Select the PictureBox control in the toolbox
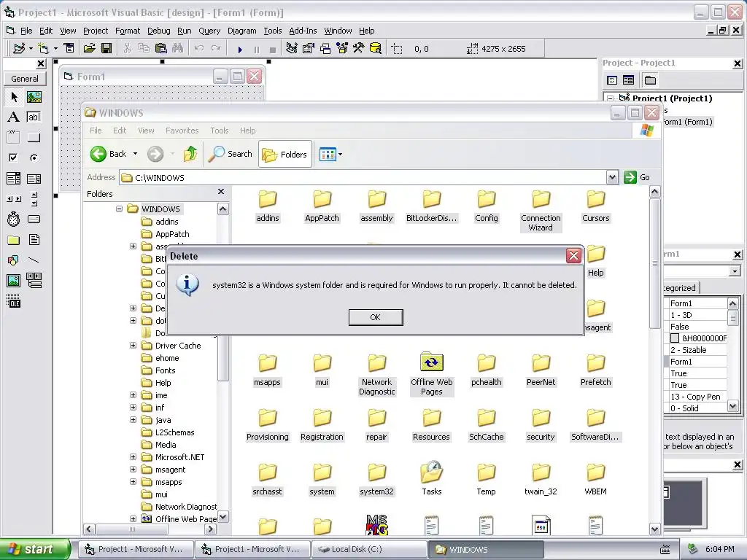The image size is (747, 560). tap(34, 98)
